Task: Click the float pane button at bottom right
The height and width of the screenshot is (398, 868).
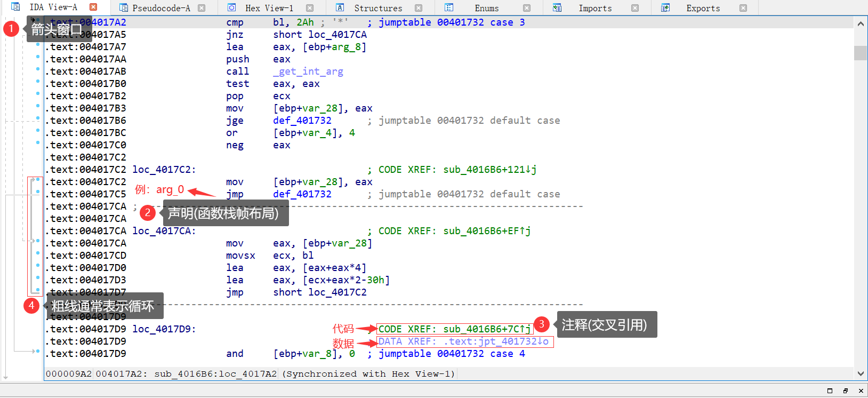Action: click(845, 391)
